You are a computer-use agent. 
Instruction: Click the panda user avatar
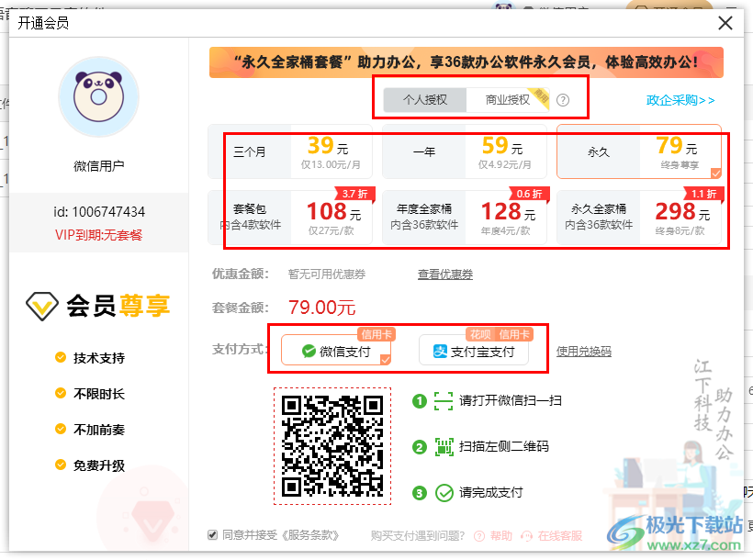(x=98, y=96)
